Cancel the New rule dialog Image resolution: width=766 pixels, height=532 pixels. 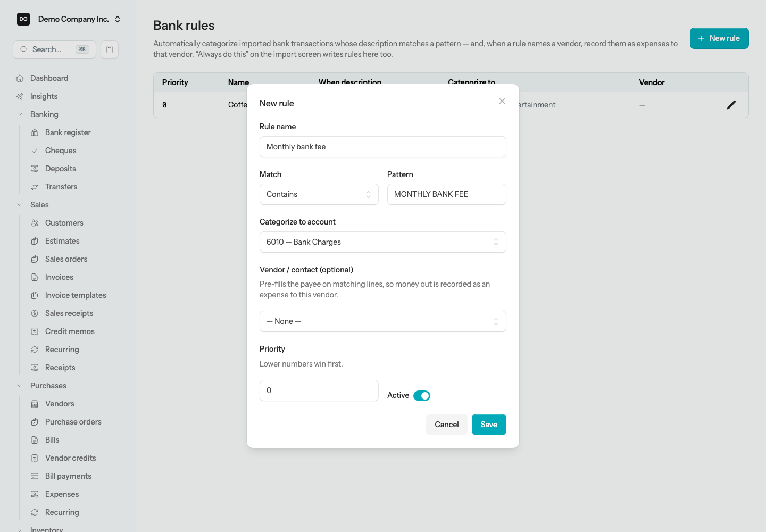(447, 425)
